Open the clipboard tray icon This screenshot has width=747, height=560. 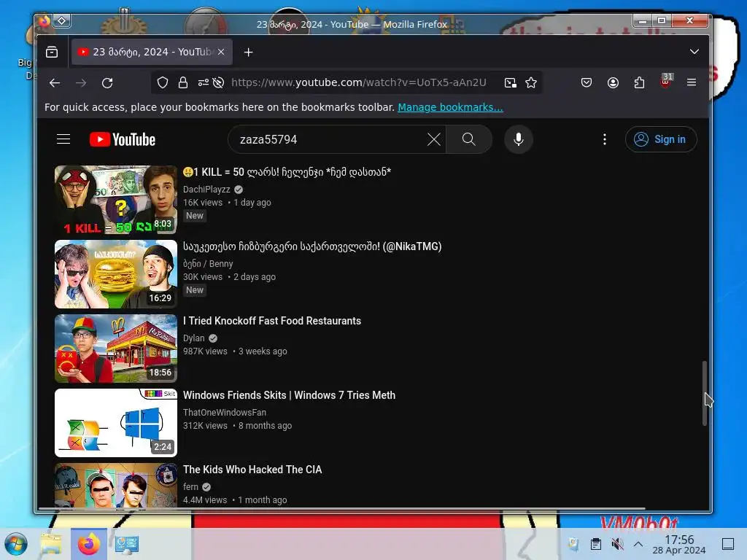(x=595, y=544)
